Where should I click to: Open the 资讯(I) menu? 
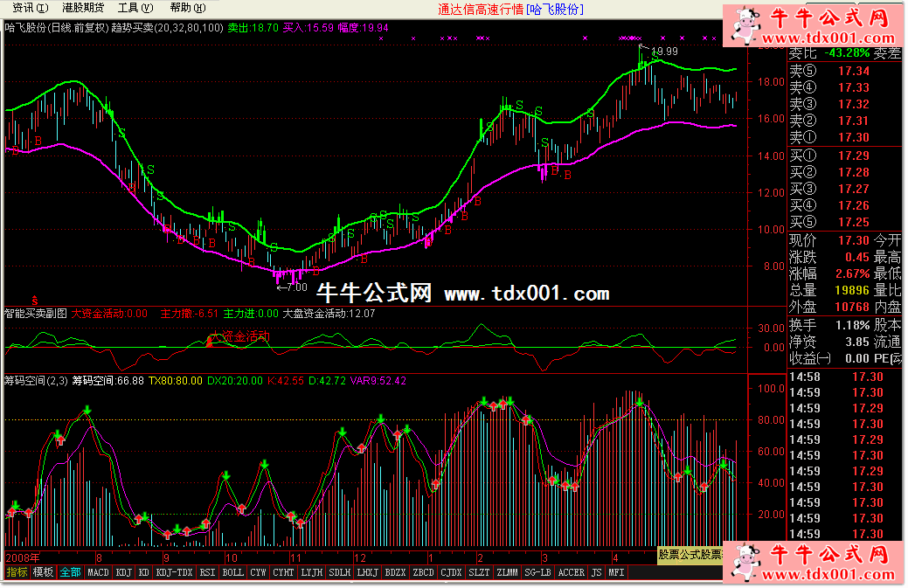pos(31,8)
